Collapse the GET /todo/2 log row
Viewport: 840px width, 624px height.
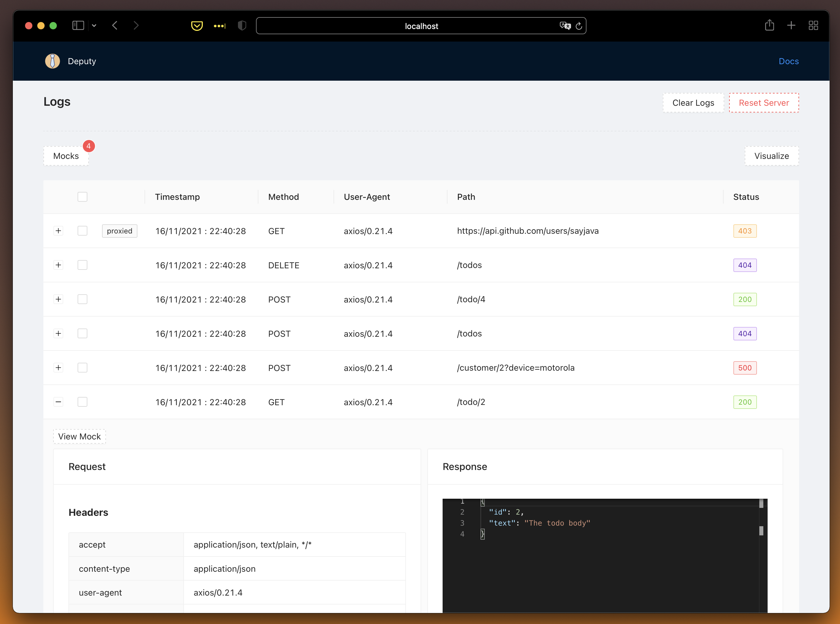58,402
